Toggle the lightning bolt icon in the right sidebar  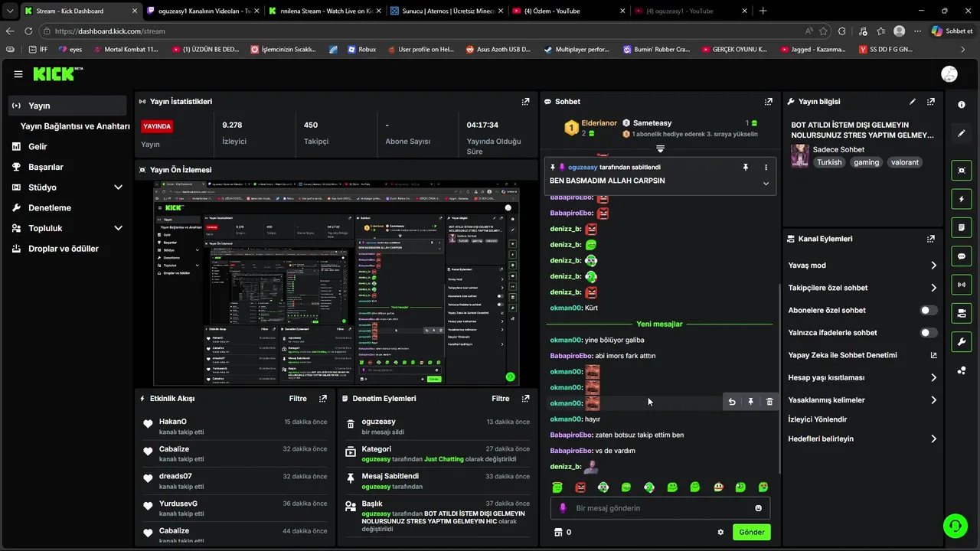coord(962,199)
